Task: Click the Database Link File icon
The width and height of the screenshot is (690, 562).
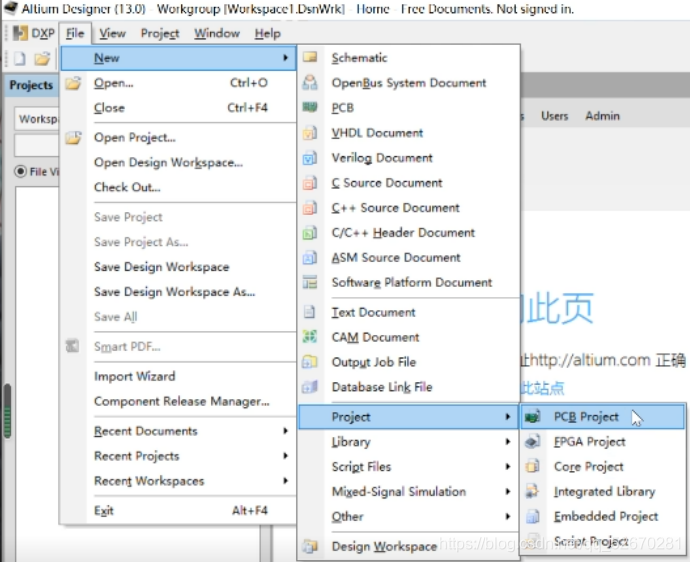Action: coord(310,387)
